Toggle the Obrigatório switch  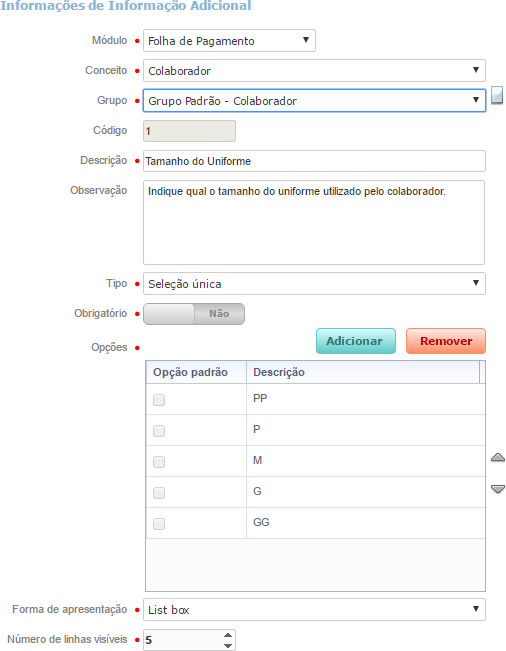click(194, 314)
